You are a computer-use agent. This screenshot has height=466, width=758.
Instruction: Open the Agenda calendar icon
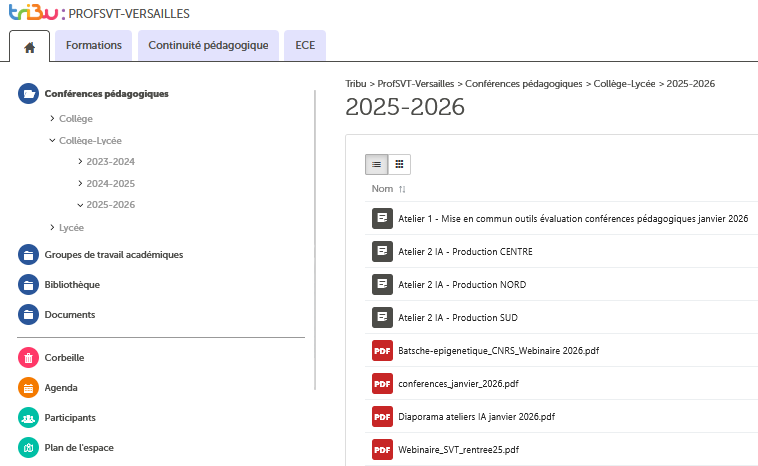click(x=28, y=387)
